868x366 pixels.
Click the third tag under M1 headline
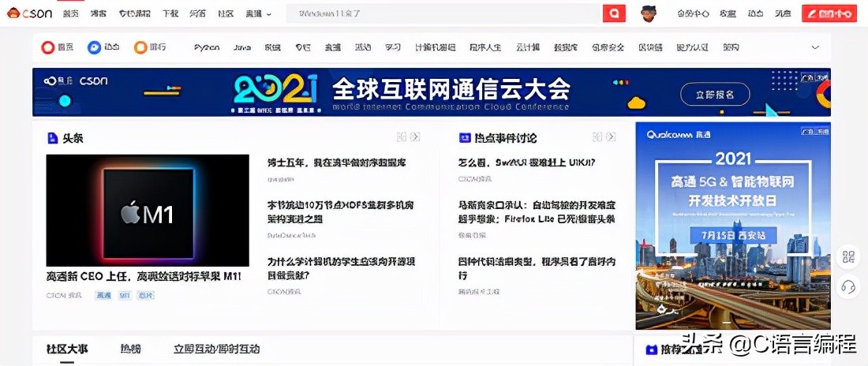[x=146, y=296]
